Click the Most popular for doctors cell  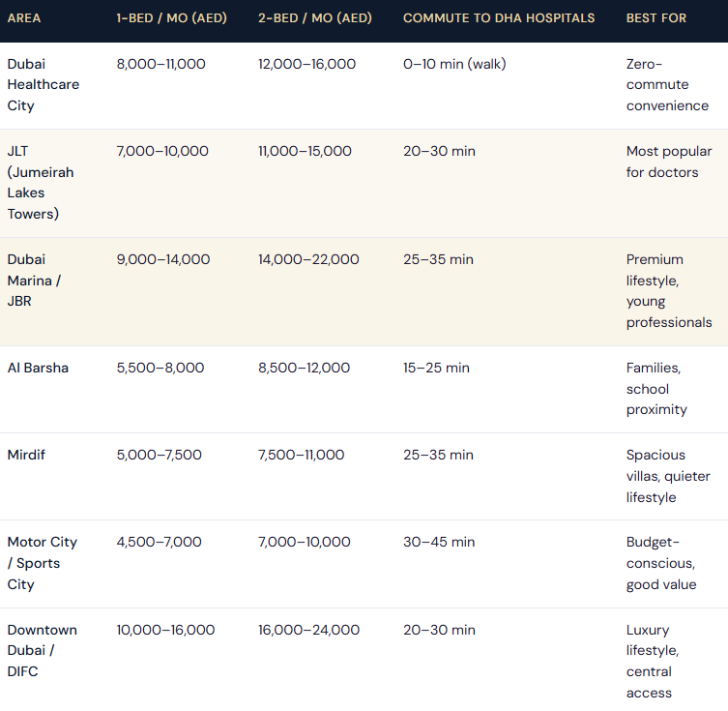coord(669,162)
